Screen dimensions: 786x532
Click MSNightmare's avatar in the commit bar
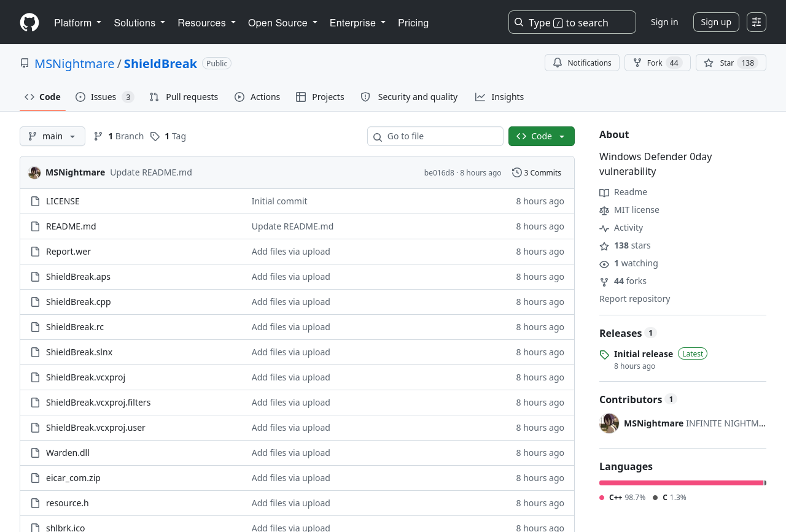click(x=34, y=172)
